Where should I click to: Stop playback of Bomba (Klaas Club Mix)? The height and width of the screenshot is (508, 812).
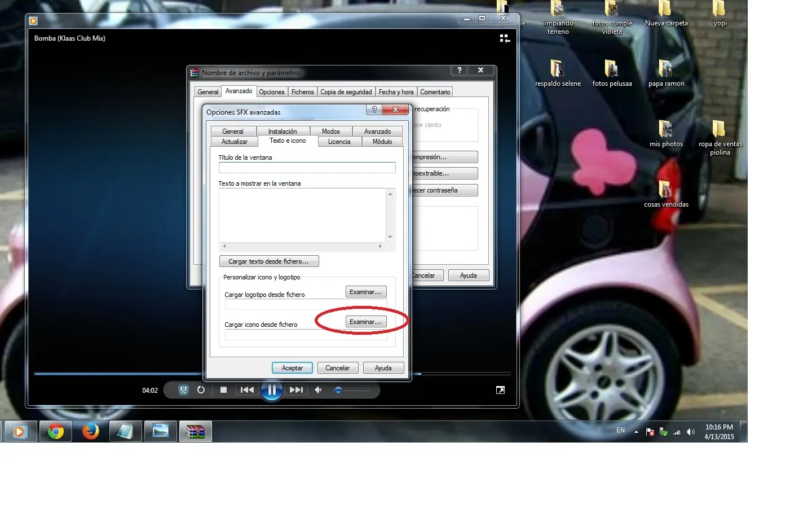point(223,390)
